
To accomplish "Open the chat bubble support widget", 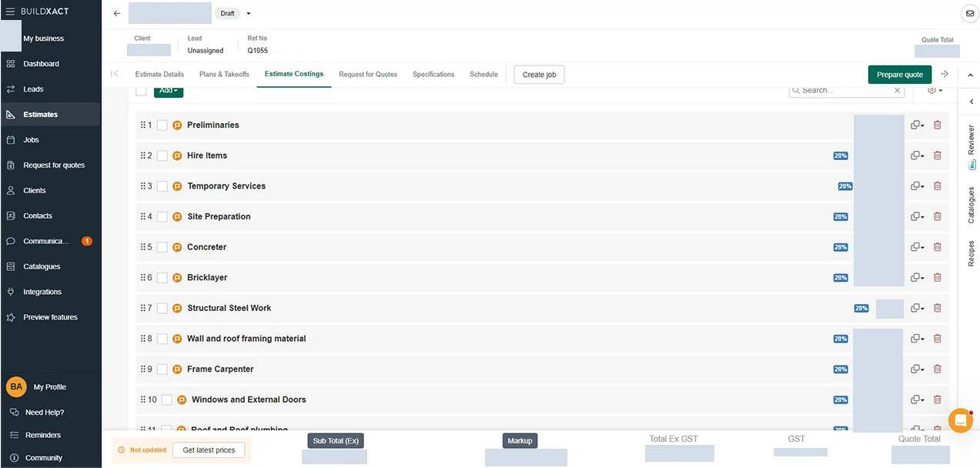I will pyautogui.click(x=961, y=420).
